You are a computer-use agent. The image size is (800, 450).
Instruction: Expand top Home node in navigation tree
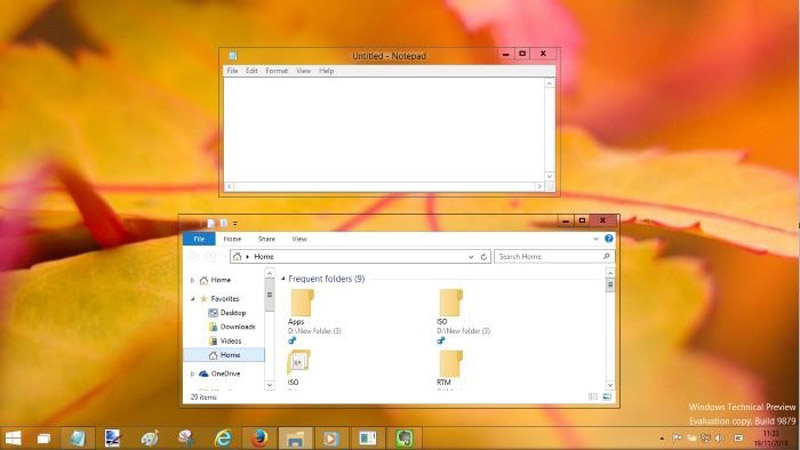click(192, 280)
